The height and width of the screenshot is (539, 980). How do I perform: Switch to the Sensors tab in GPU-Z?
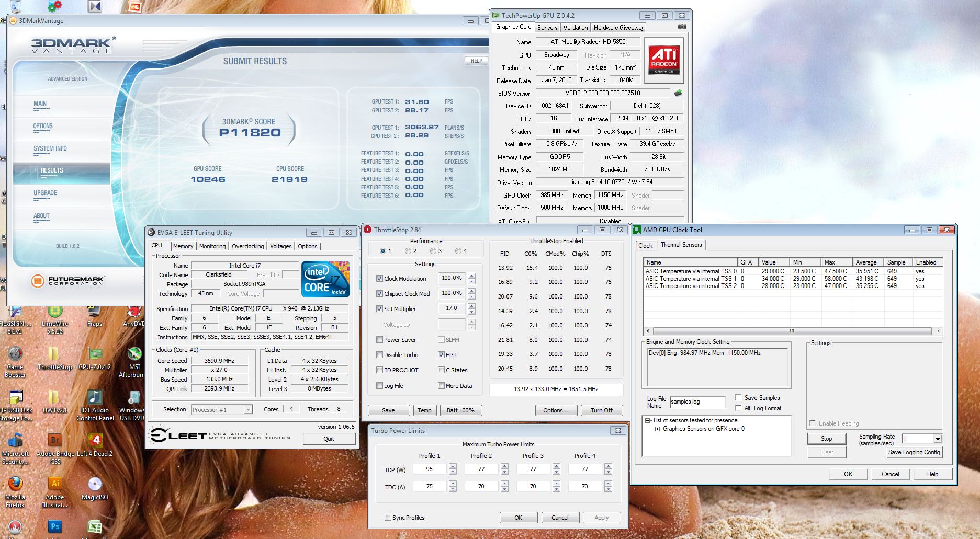click(547, 28)
